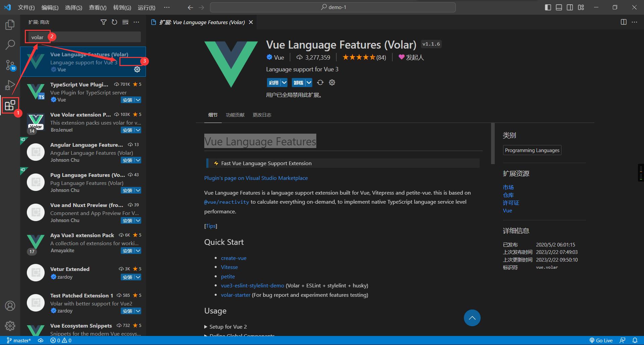The height and width of the screenshot is (345, 644).
Task: Open the gear for Vue Language Features item
Action: point(137,69)
